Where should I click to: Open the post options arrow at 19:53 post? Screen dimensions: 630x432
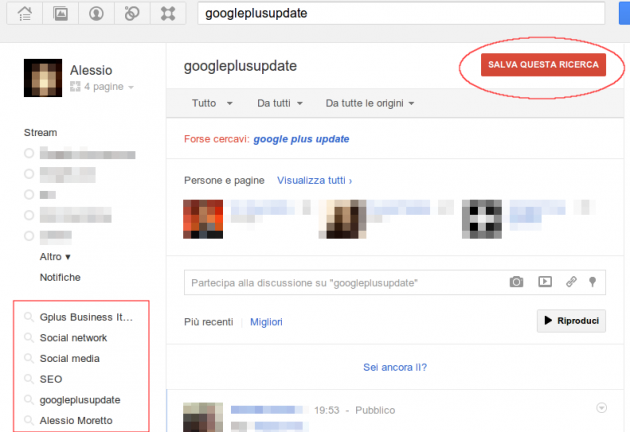click(x=601, y=408)
